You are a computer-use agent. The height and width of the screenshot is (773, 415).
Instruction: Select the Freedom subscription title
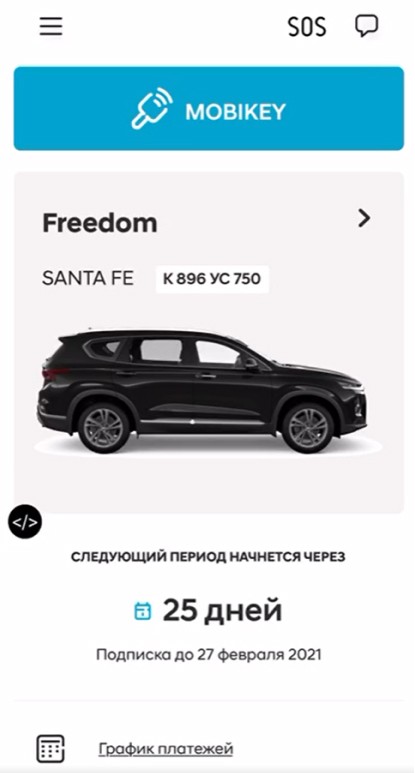point(100,223)
